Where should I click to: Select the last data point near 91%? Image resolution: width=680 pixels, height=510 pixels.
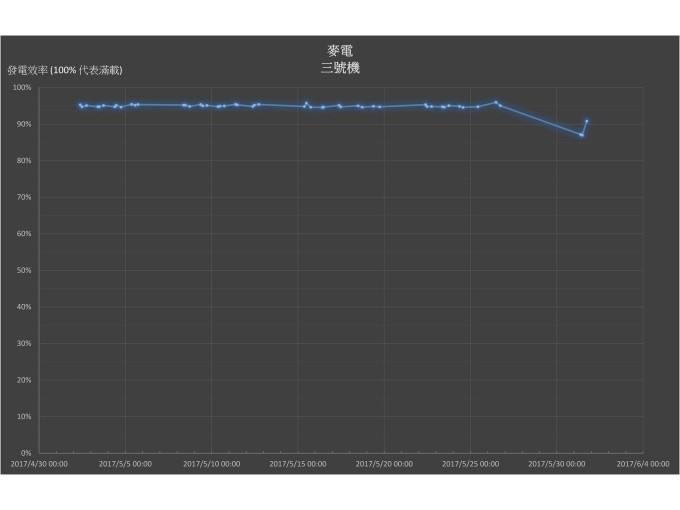tap(587, 121)
